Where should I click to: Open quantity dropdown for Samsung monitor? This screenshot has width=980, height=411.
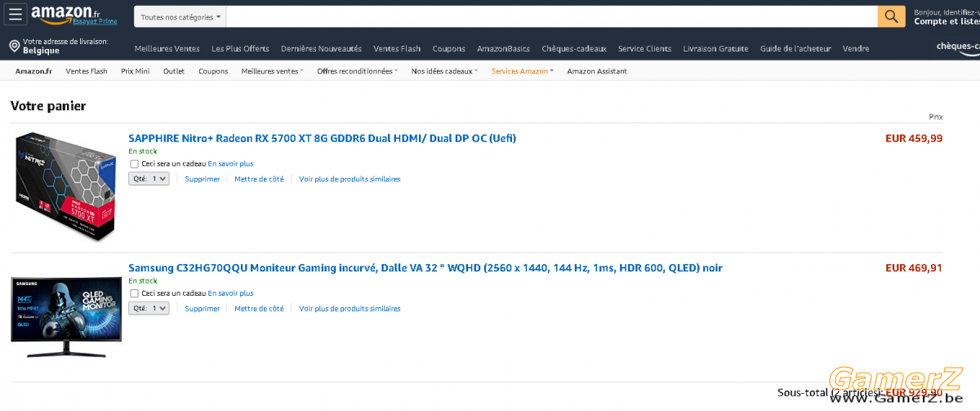tap(149, 308)
